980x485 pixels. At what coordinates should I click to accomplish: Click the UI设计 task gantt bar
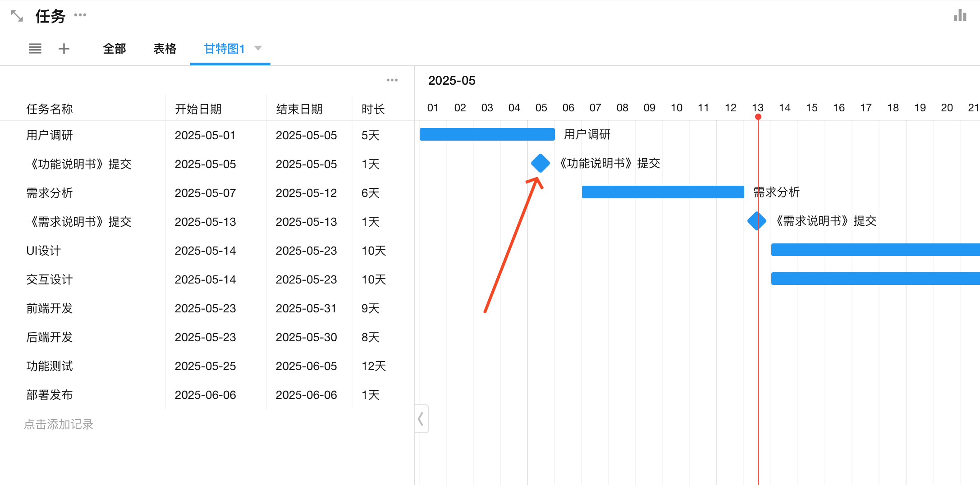875,250
